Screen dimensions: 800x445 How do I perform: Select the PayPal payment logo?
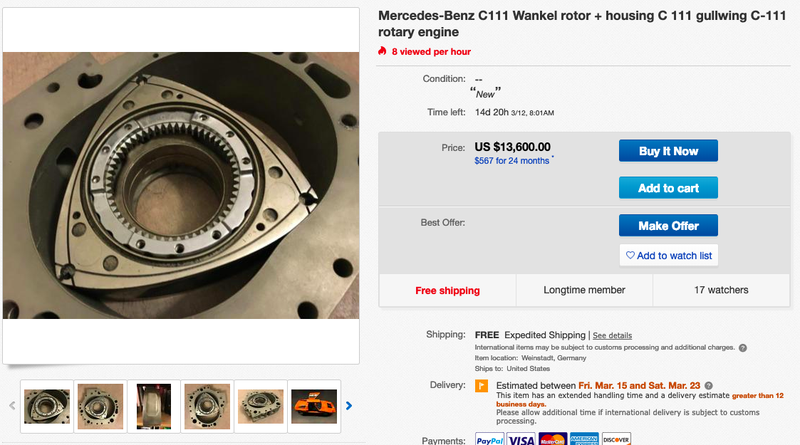click(489, 439)
